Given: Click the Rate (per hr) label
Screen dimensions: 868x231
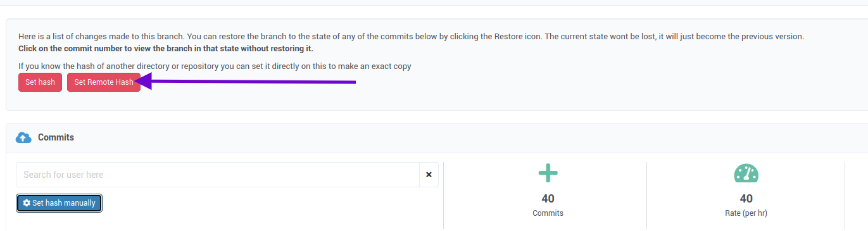Looking at the screenshot, I should click(746, 213).
